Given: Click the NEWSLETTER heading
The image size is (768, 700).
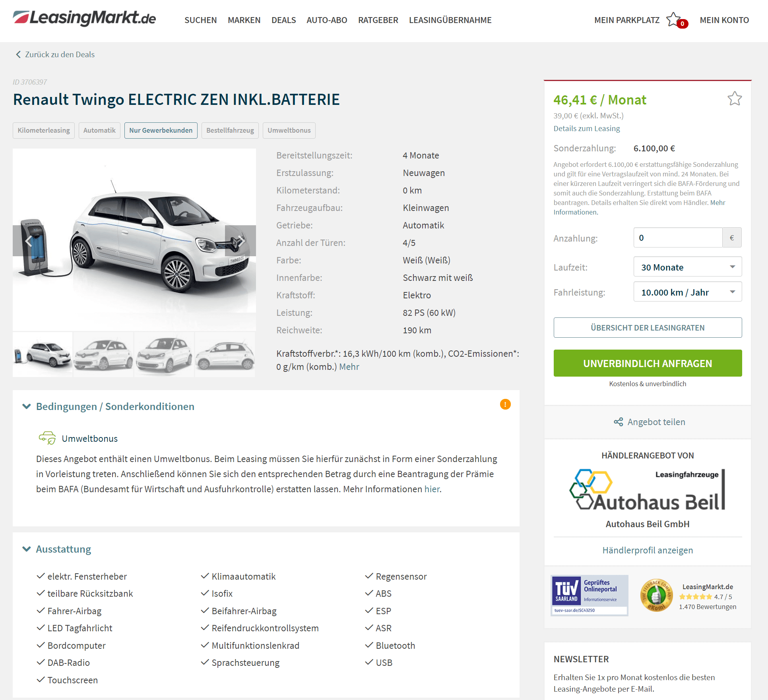Looking at the screenshot, I should (581, 659).
